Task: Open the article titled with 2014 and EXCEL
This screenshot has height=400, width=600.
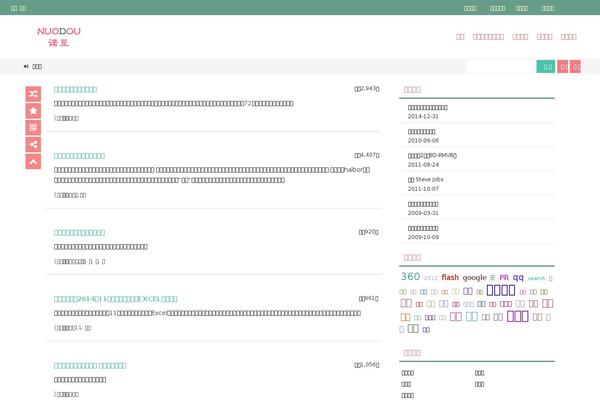Action: click(115, 298)
